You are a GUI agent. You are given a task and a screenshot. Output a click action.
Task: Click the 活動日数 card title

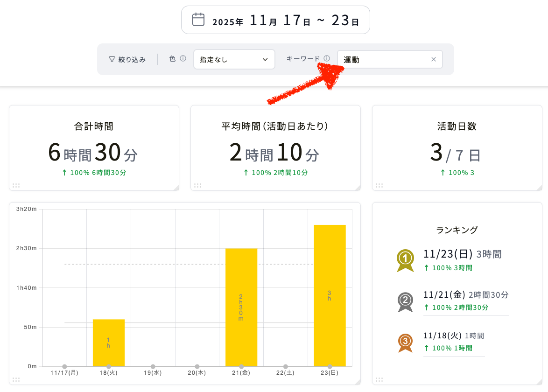[x=457, y=126]
